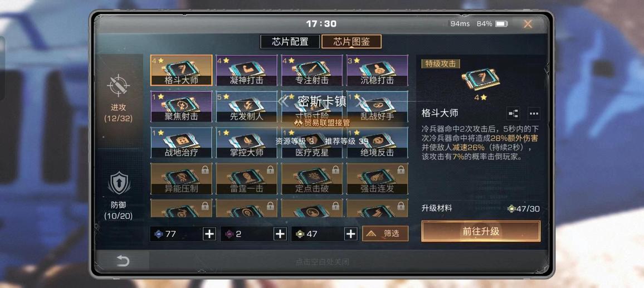Image resolution: width=644 pixels, height=288 pixels.
Task: Select the 沉稳打击 chip card
Action: point(378,70)
